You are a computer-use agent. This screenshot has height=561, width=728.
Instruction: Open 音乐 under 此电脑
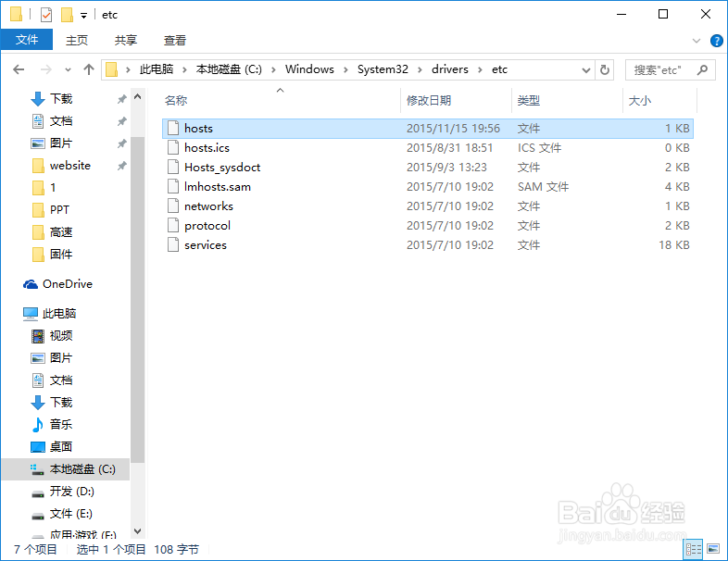60,425
